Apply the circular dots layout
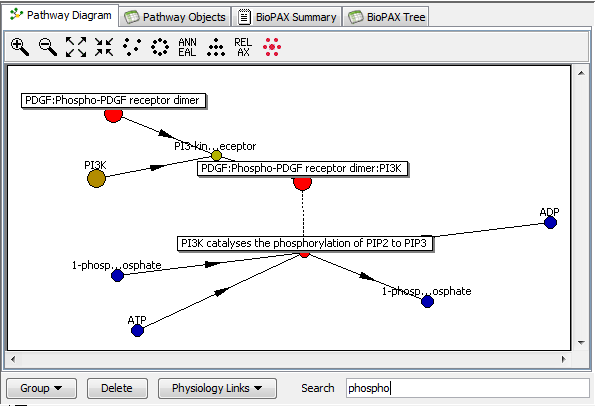The image size is (595, 406). (x=160, y=47)
